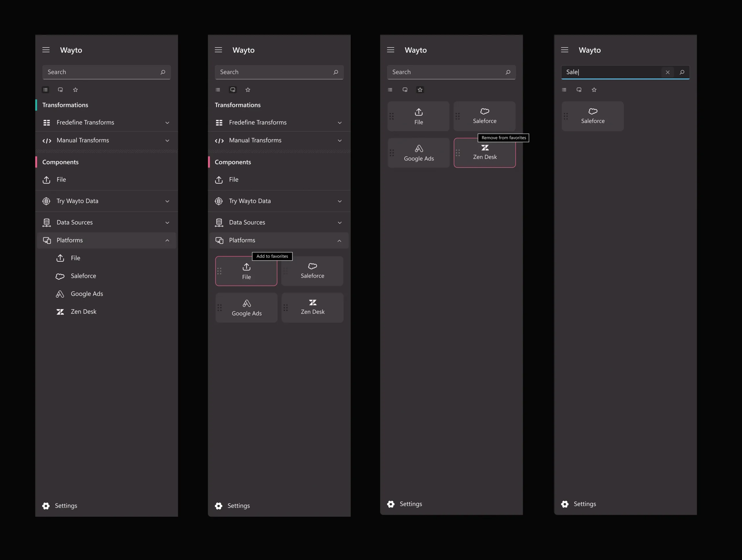
Task: Select active card view toggle in second panel
Action: point(233,90)
